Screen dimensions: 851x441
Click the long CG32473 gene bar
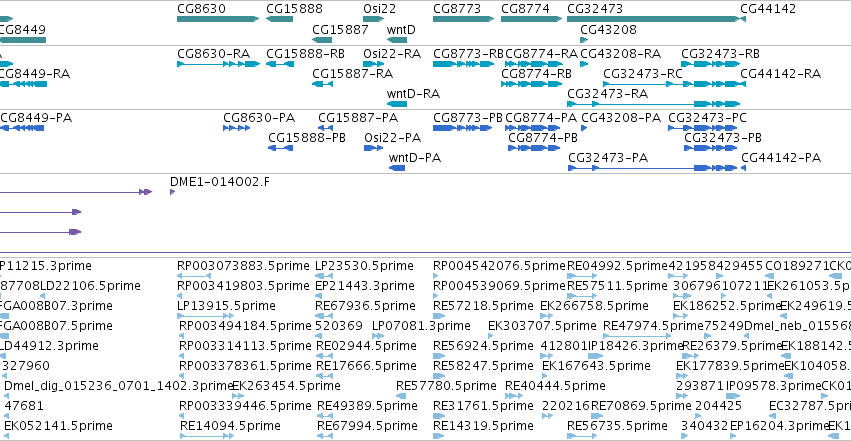[653, 19]
